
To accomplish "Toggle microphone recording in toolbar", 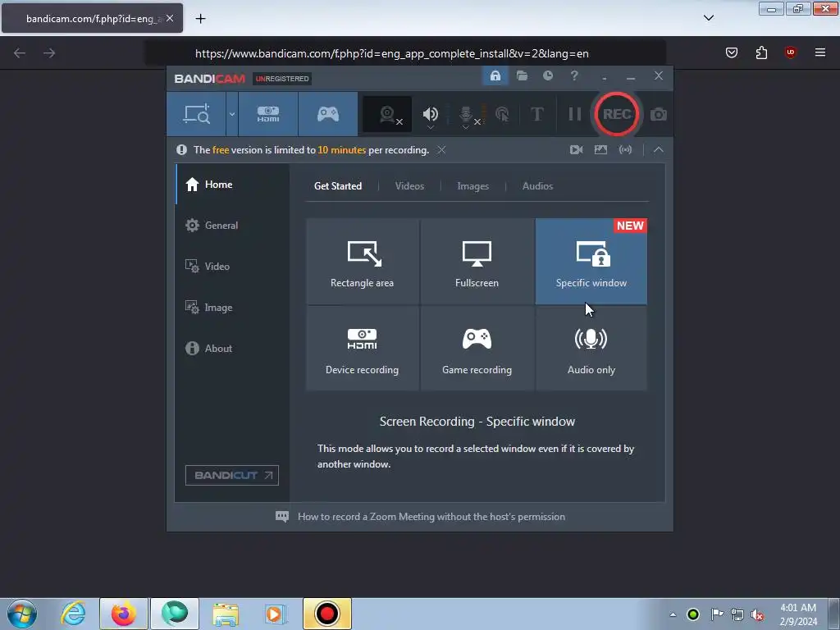I will [x=466, y=114].
